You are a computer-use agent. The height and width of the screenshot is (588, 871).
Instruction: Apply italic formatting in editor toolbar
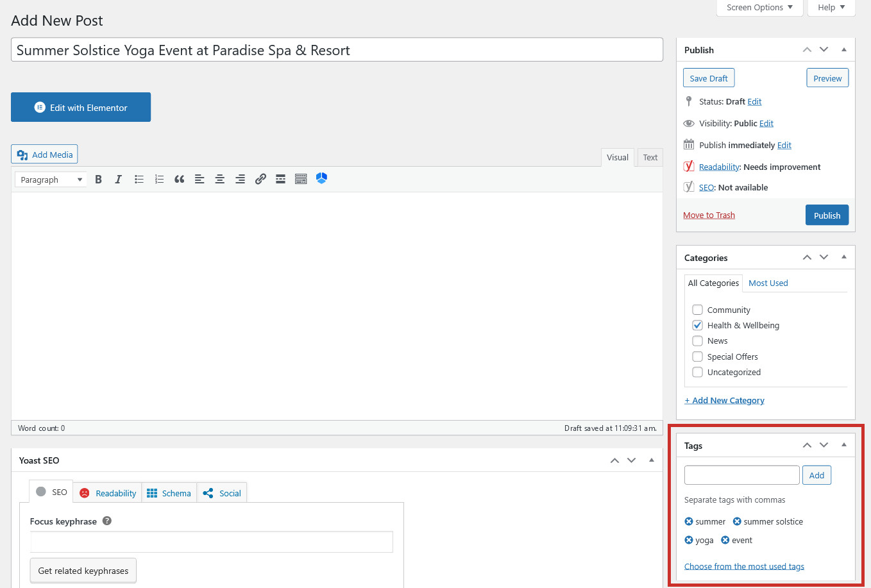(x=118, y=180)
